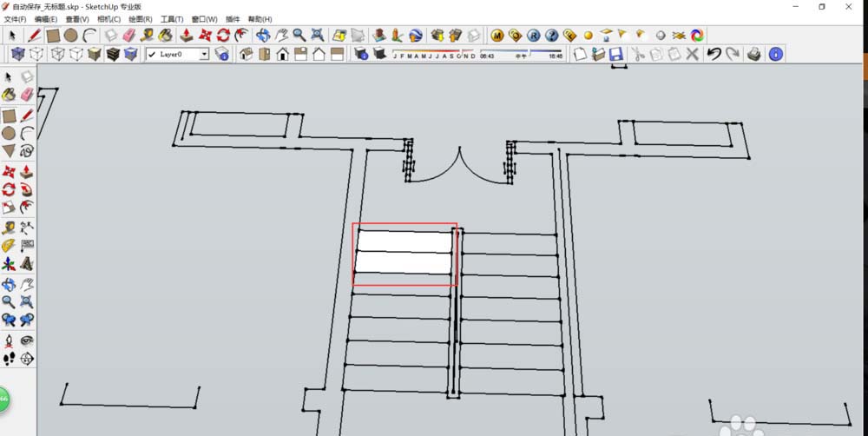This screenshot has height=436, width=868.
Task: Toggle Back Edges style cube
Action: [x=36, y=54]
